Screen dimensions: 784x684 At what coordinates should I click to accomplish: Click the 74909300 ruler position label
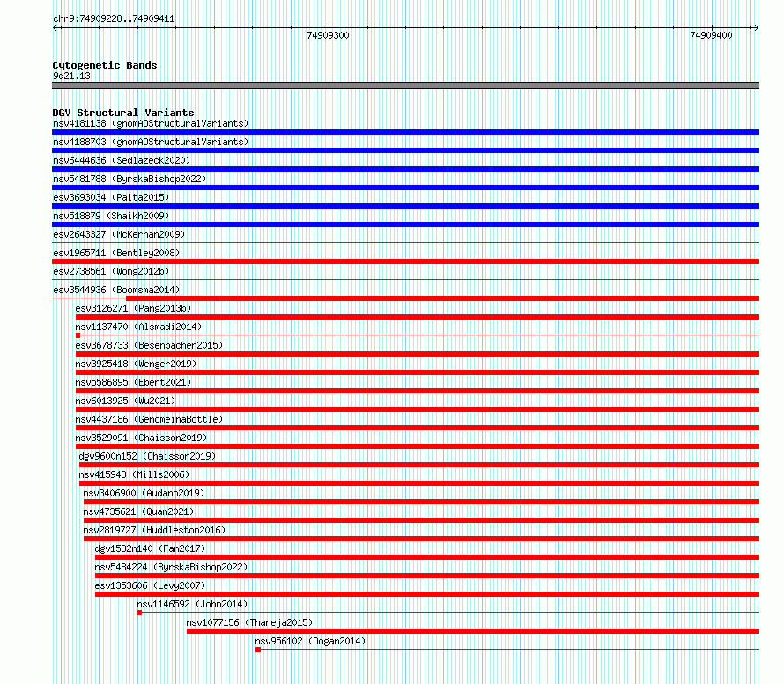[328, 35]
